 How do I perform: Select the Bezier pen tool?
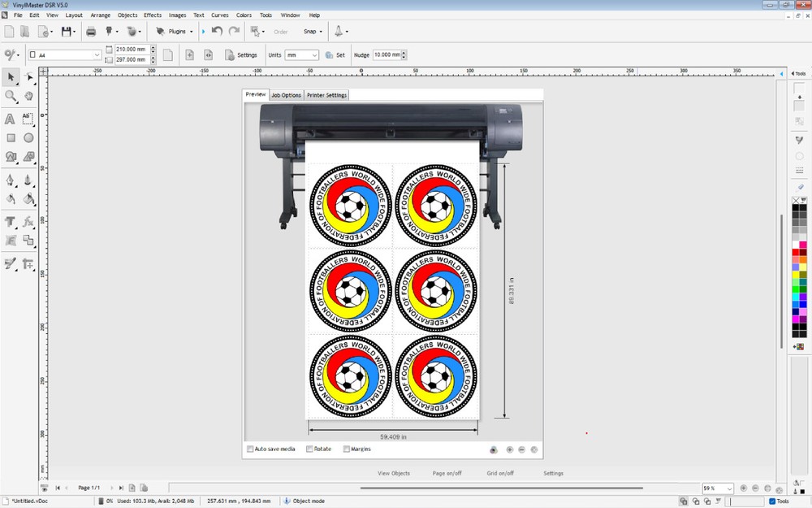click(11, 179)
